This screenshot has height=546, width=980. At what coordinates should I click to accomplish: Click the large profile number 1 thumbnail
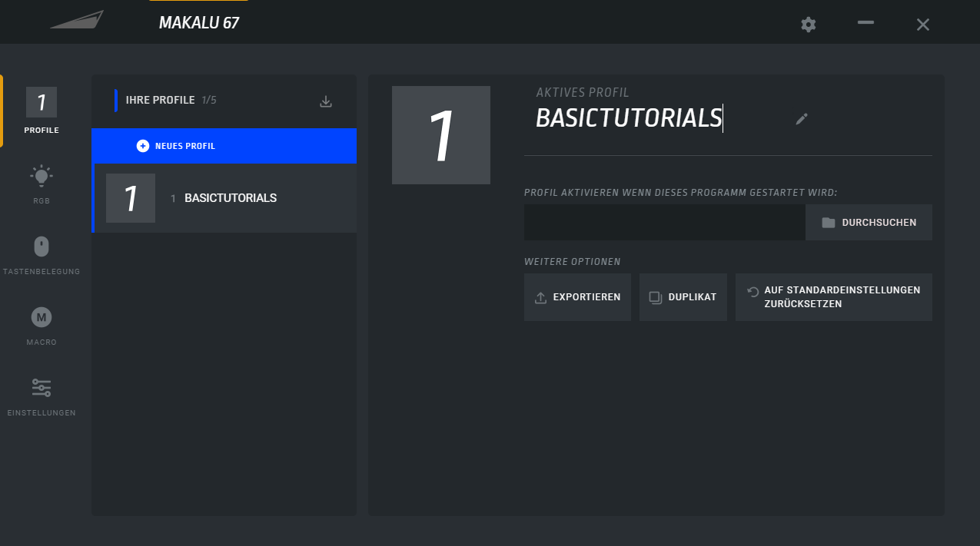coord(440,135)
